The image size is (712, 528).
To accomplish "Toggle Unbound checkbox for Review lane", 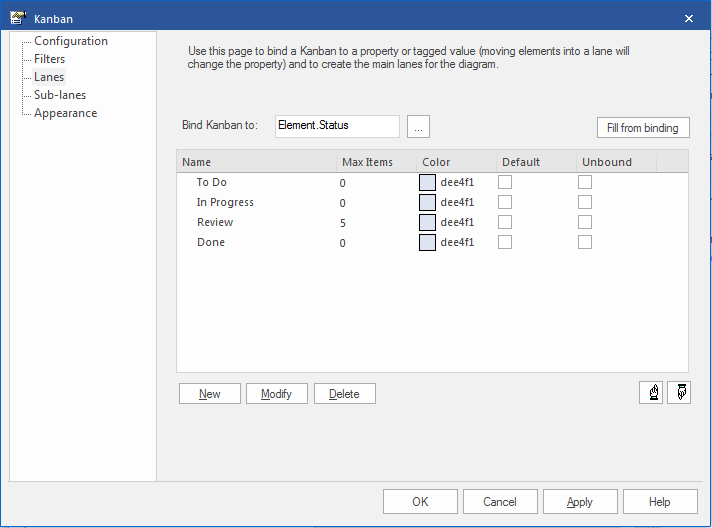I will pyautogui.click(x=585, y=222).
